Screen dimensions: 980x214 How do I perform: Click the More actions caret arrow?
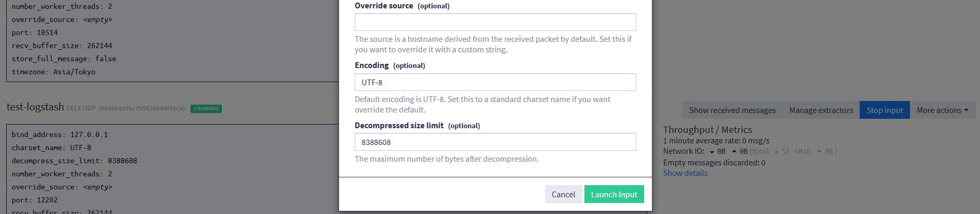(x=966, y=110)
